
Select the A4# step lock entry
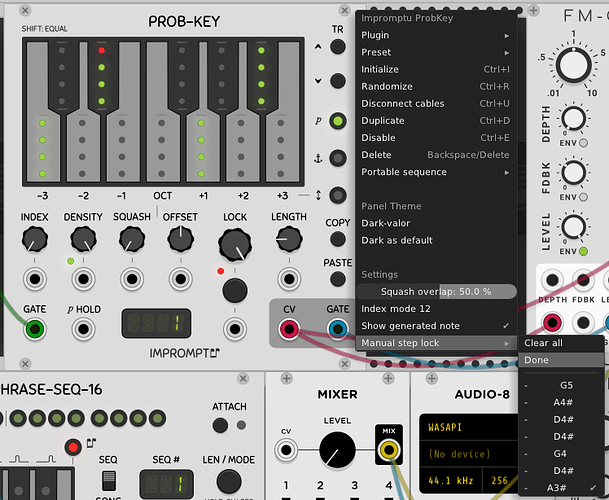point(561,402)
